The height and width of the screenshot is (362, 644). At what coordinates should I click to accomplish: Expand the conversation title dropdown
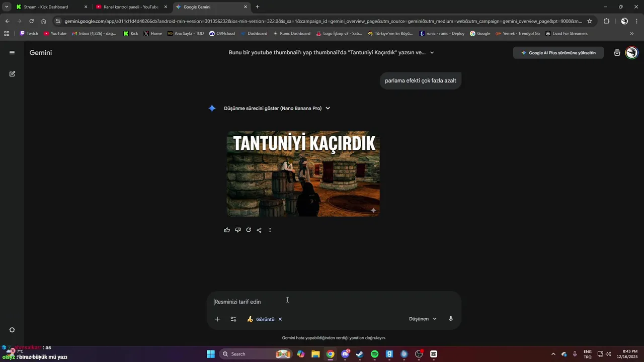pyautogui.click(x=432, y=53)
